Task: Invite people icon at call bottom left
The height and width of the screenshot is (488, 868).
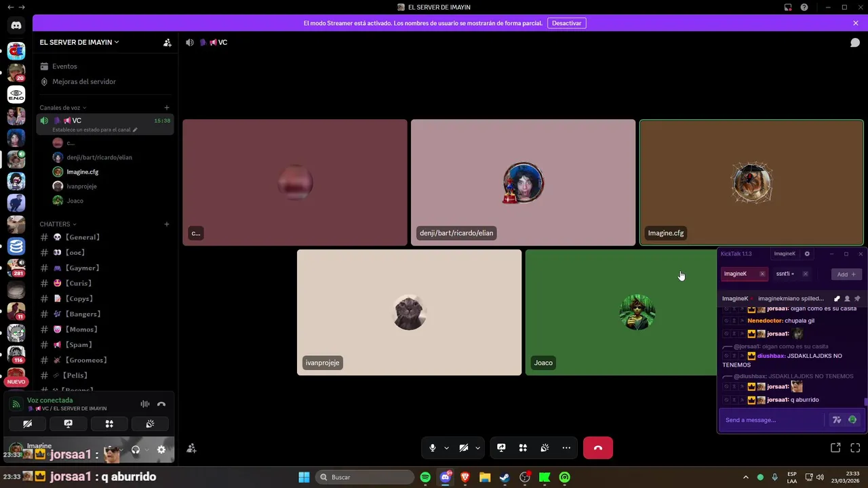Action: coord(192,448)
